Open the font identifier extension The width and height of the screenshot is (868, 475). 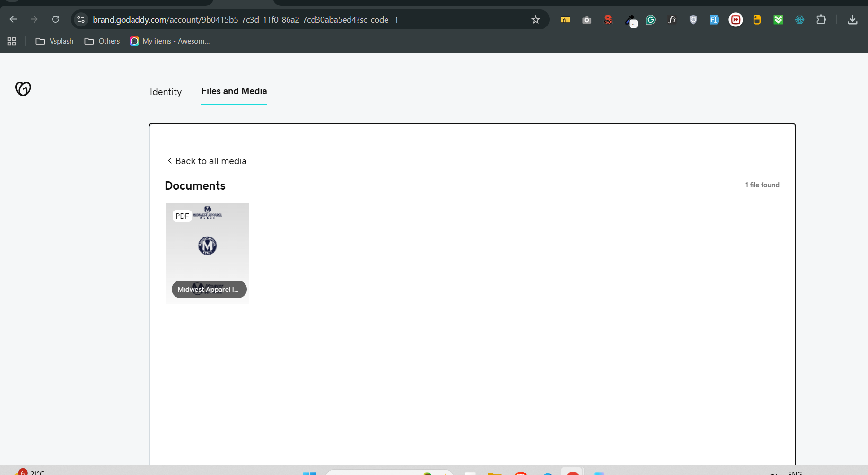click(x=672, y=19)
